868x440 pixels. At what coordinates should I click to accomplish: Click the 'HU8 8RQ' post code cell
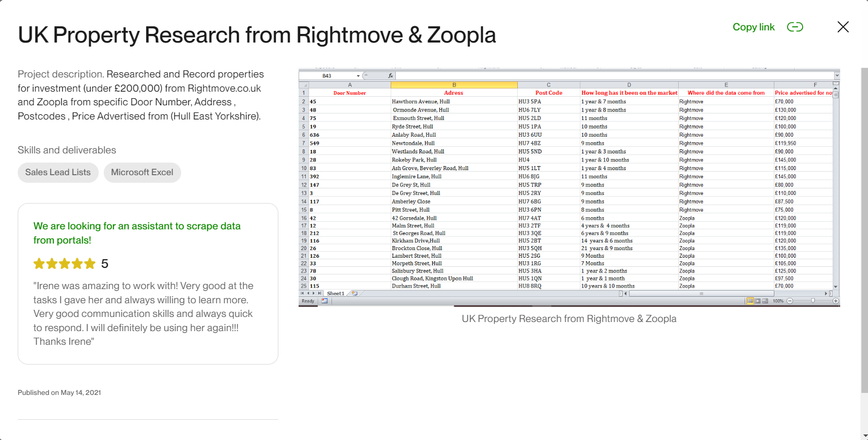coord(549,286)
